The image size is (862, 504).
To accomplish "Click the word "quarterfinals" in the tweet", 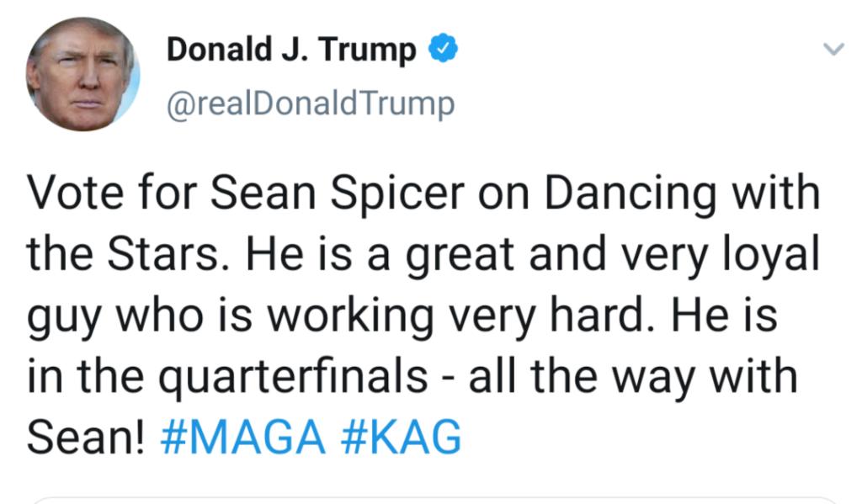I will pyautogui.click(x=294, y=378).
